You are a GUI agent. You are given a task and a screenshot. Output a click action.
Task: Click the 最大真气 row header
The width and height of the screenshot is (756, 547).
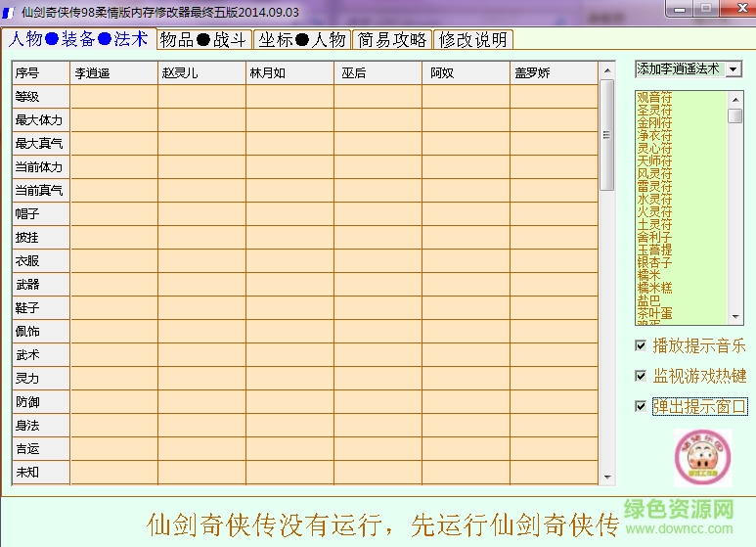click(41, 143)
